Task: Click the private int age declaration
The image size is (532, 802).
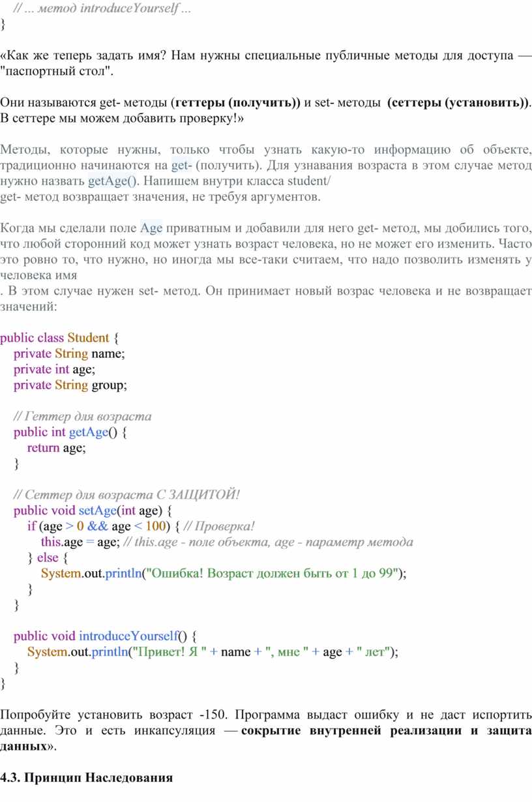Action: point(55,369)
